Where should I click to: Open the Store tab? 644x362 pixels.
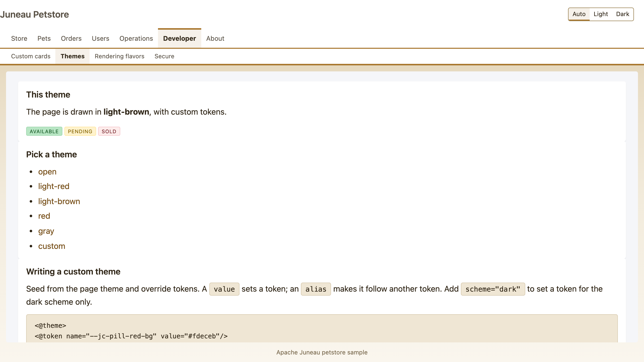[x=19, y=38]
